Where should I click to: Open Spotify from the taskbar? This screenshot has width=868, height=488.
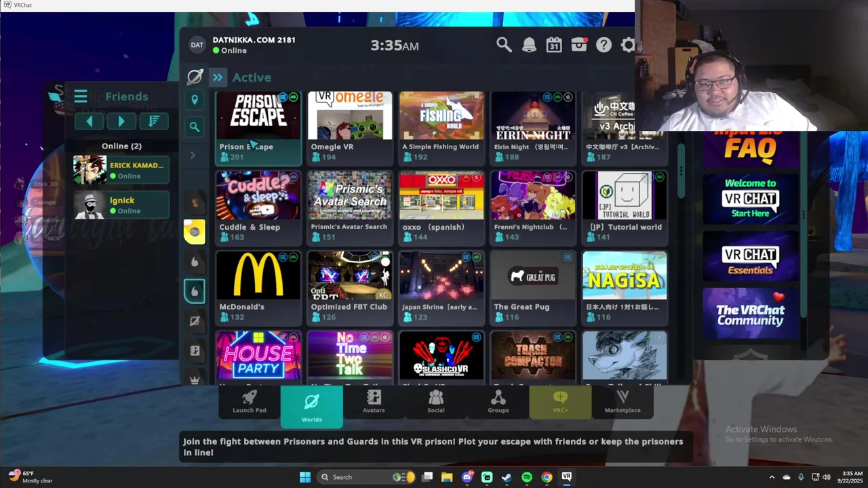(x=527, y=477)
